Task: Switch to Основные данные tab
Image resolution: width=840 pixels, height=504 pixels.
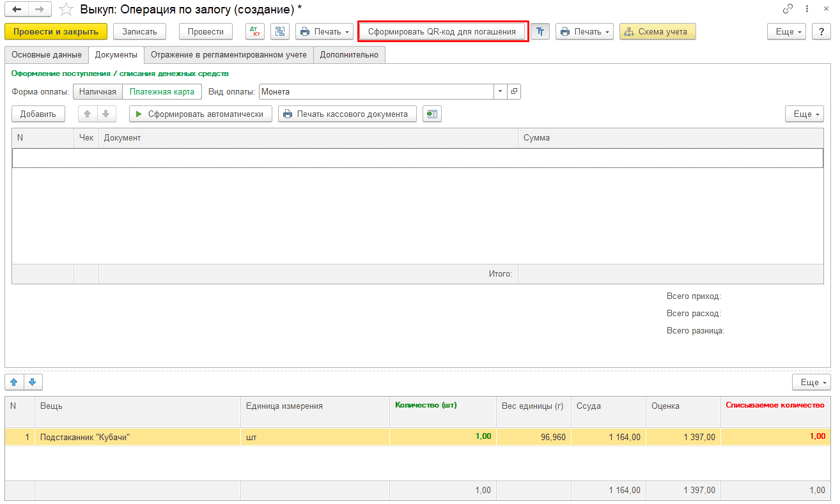Action: (47, 55)
